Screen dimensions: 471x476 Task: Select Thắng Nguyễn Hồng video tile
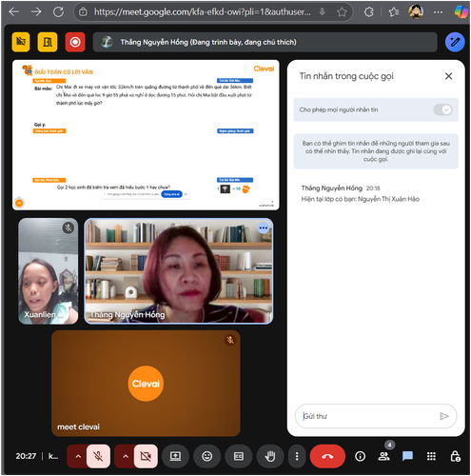(179, 271)
